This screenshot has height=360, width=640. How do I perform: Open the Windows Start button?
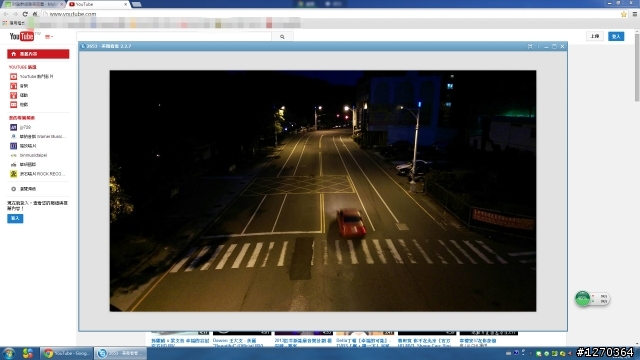click(9, 353)
